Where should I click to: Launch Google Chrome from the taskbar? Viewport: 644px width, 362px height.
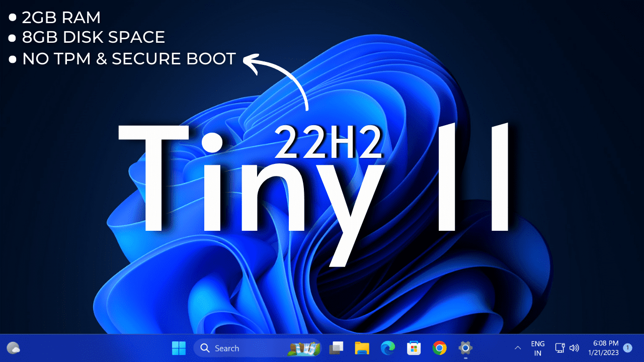[440, 348]
